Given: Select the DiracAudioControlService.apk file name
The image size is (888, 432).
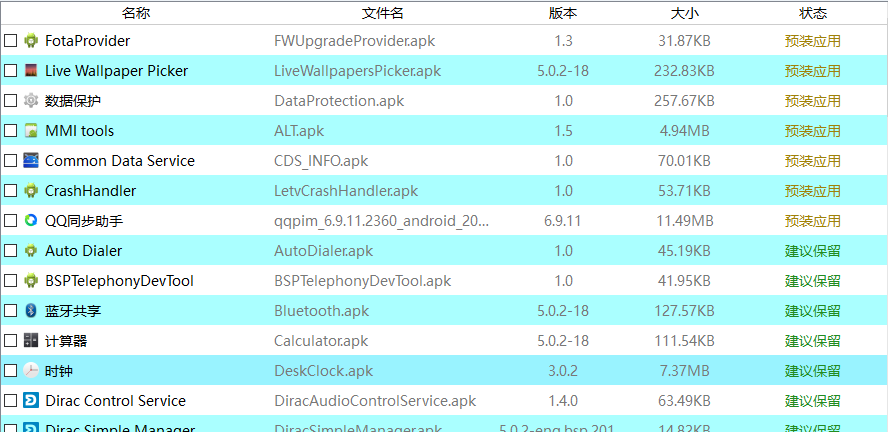Looking at the screenshot, I should 375,401.
